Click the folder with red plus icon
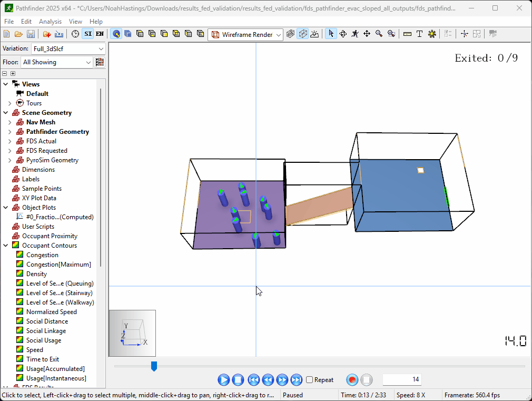 (x=47, y=34)
